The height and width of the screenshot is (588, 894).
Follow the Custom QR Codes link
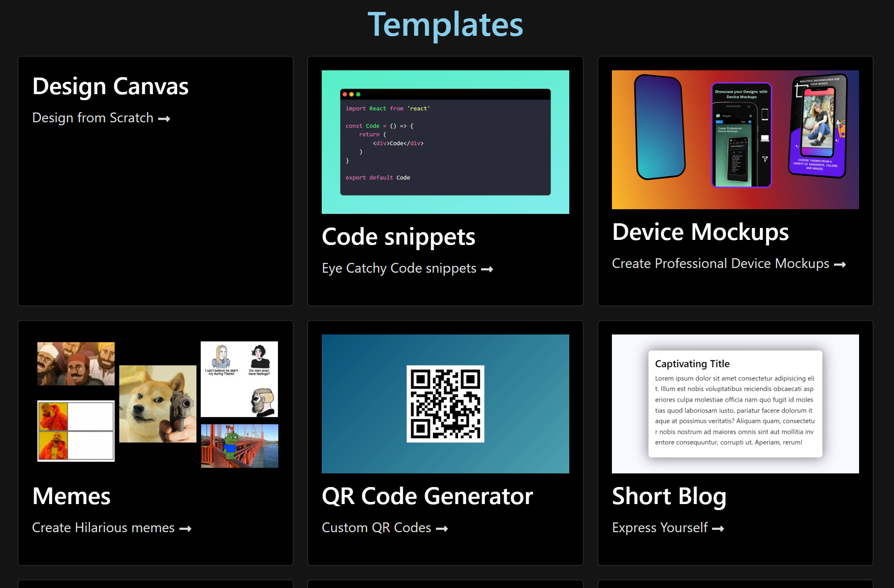click(385, 527)
